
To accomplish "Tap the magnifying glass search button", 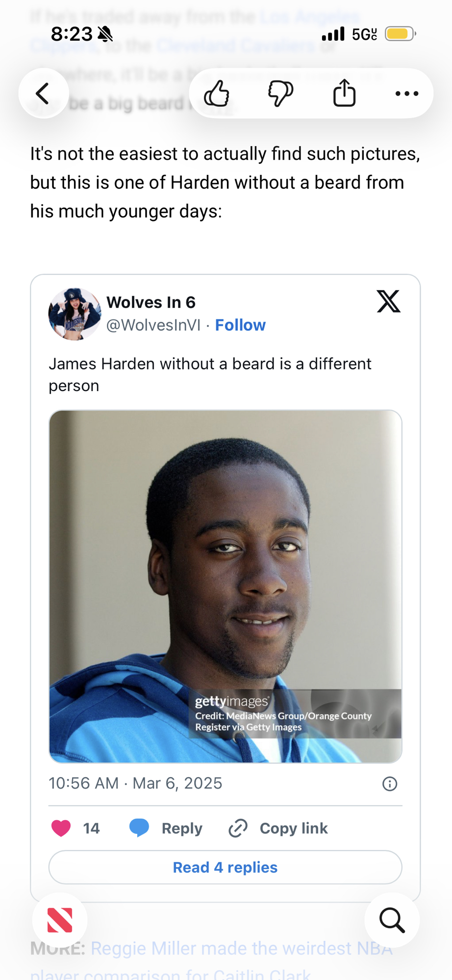I will (392, 920).
